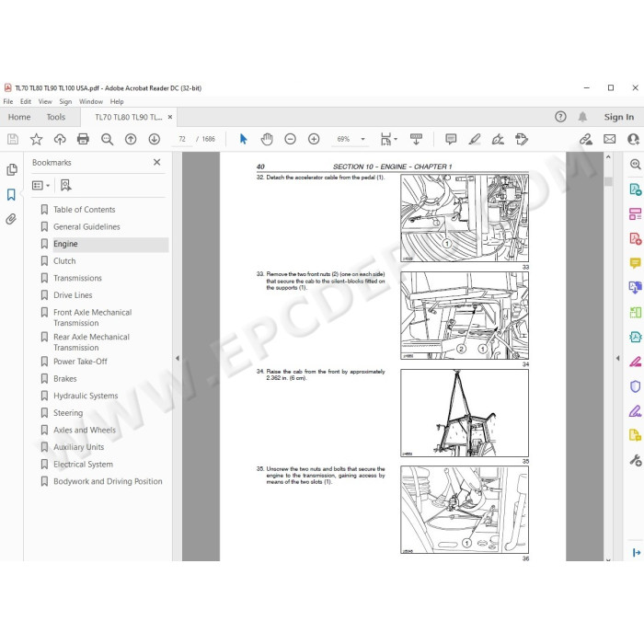Add the document to starred files

(x=36, y=139)
